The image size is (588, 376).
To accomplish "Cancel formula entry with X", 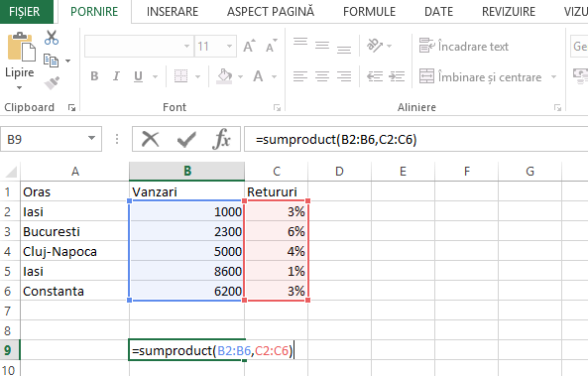I will [151, 139].
